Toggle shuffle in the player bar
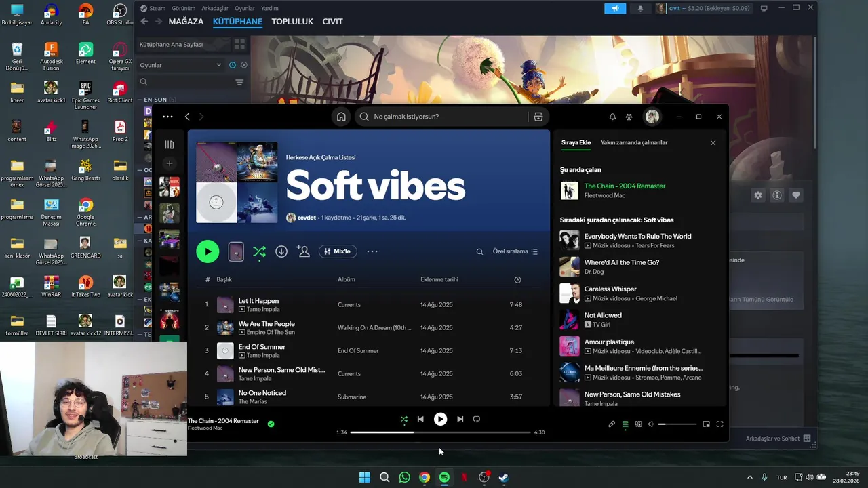The width and height of the screenshot is (868, 488). click(x=404, y=419)
